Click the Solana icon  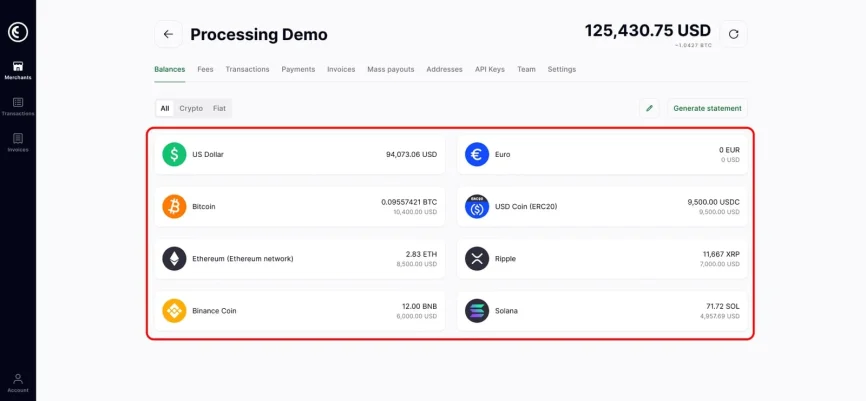(x=477, y=311)
